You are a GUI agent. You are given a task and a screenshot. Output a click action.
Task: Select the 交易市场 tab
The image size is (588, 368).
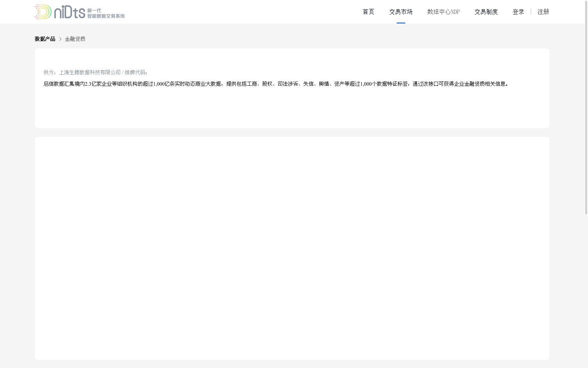pos(401,12)
